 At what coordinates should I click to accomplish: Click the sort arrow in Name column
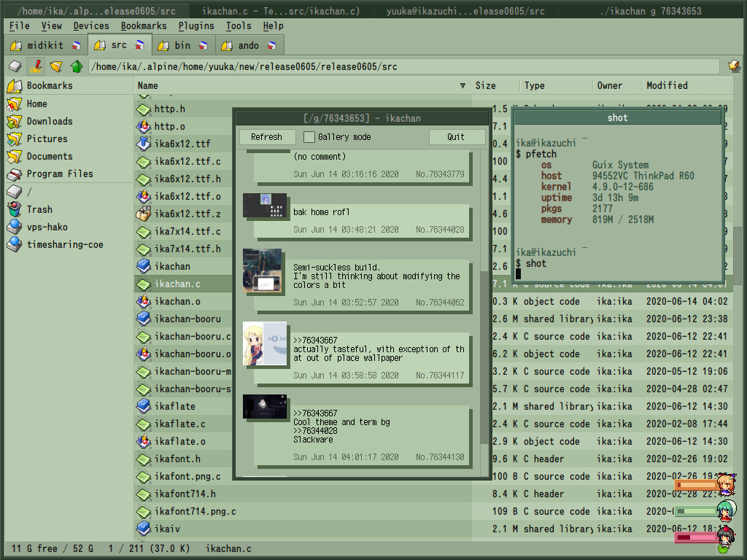[x=462, y=86]
